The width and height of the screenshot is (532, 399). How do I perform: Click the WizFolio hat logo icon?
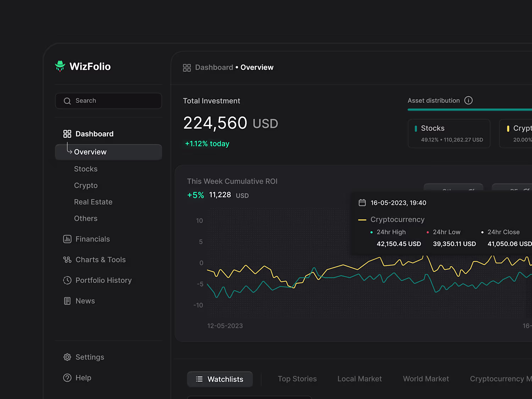point(60,66)
